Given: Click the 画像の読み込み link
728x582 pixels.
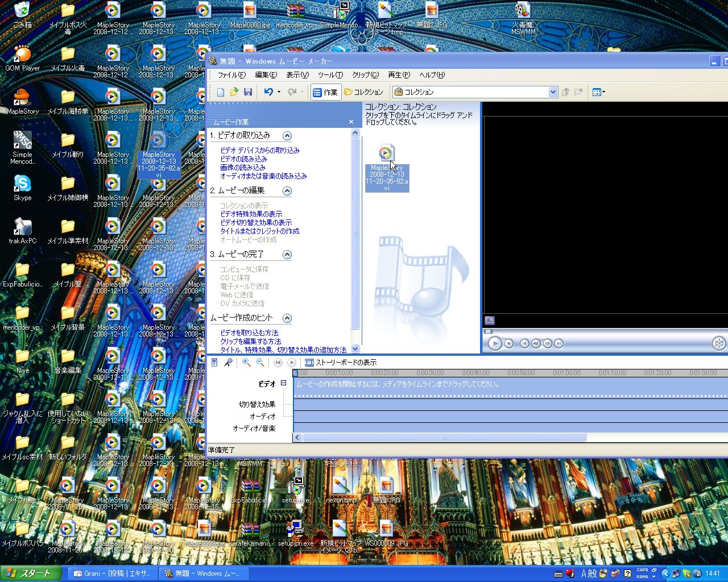Looking at the screenshot, I should pyautogui.click(x=243, y=168).
